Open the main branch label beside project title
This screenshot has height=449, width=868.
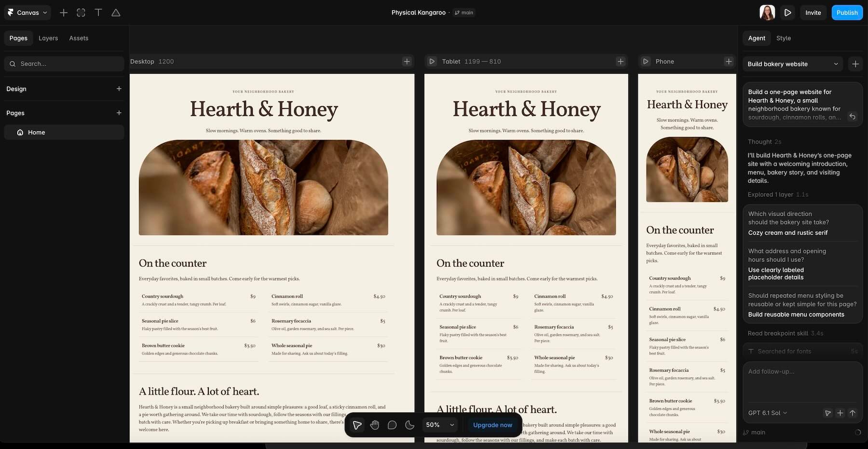(464, 13)
